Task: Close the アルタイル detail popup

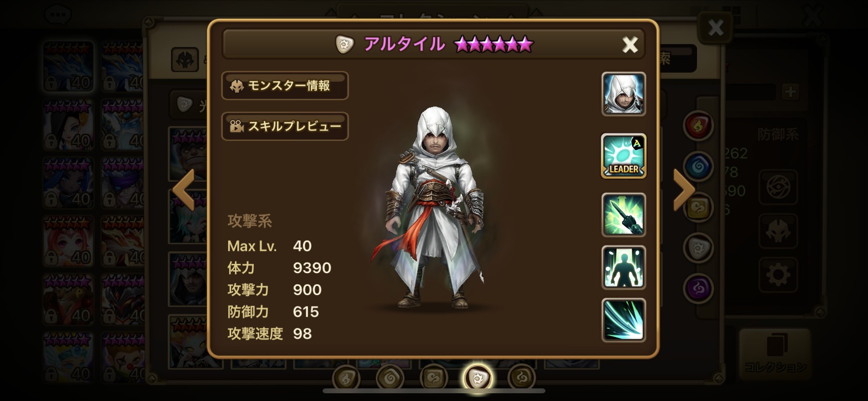Action: pos(630,45)
